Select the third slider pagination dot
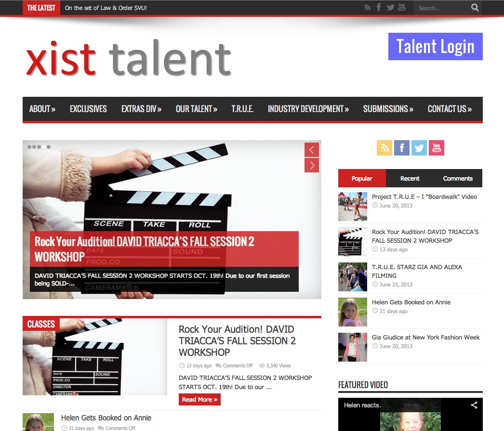504x431 pixels. (39, 147)
